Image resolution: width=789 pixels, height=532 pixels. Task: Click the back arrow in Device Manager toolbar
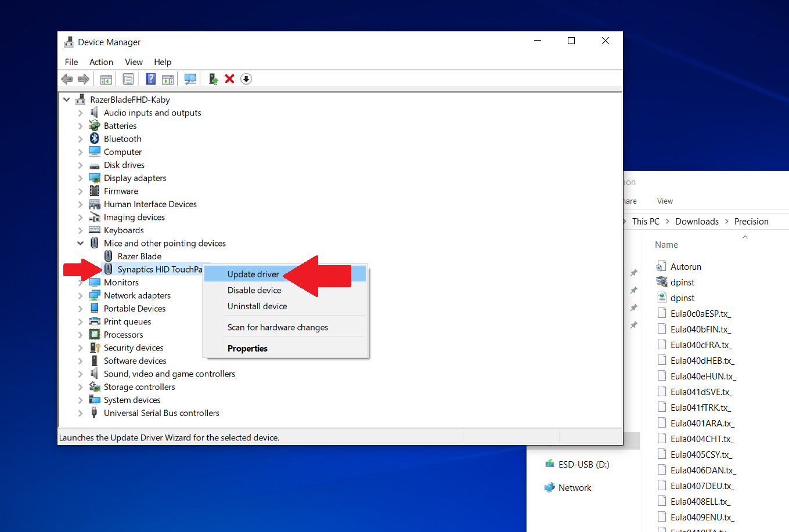67,79
